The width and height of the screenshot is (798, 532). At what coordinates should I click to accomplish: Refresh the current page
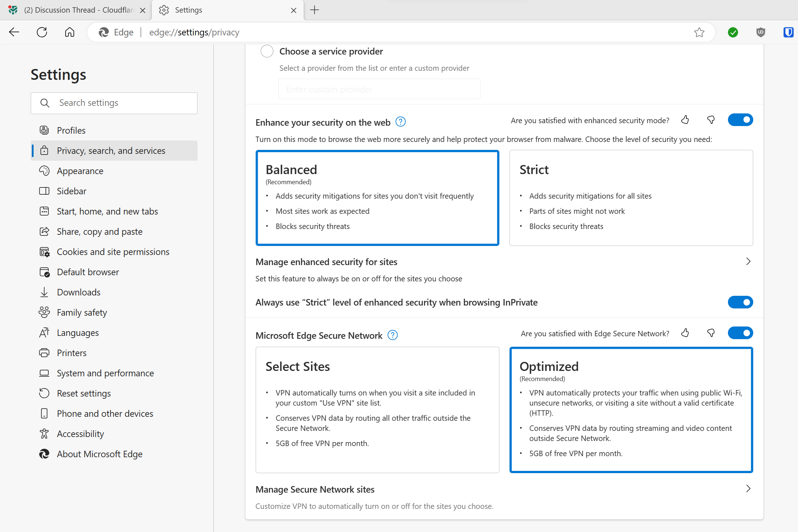[42, 33]
